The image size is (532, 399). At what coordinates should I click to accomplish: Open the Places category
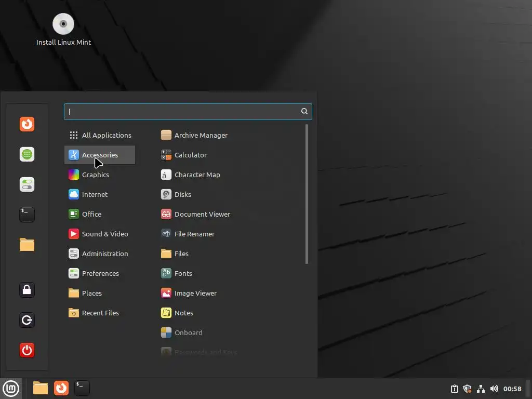[100, 293]
